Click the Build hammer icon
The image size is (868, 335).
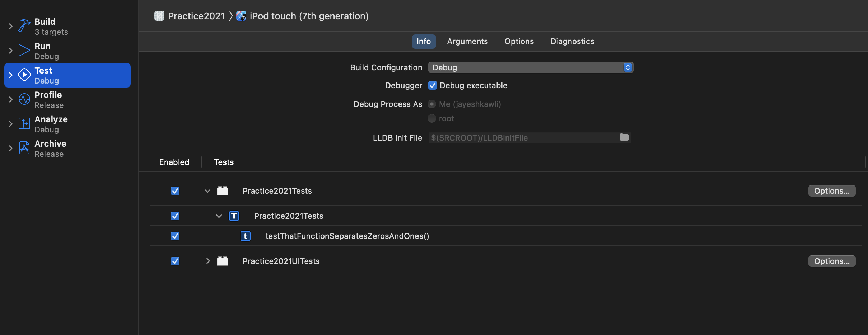click(24, 26)
